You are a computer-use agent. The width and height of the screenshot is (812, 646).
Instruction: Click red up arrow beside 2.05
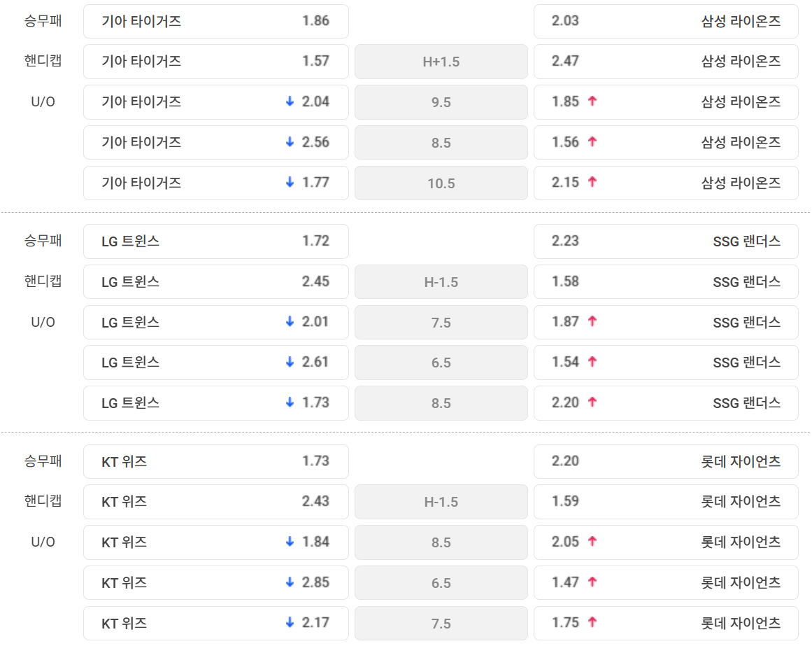(x=592, y=541)
